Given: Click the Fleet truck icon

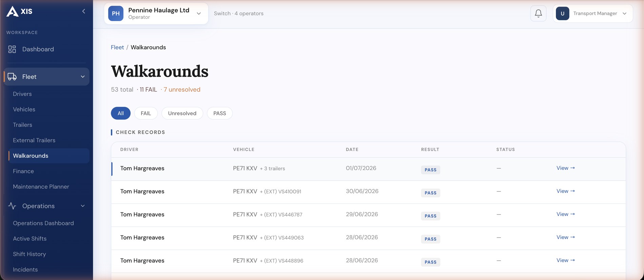Looking at the screenshot, I should pyautogui.click(x=12, y=77).
